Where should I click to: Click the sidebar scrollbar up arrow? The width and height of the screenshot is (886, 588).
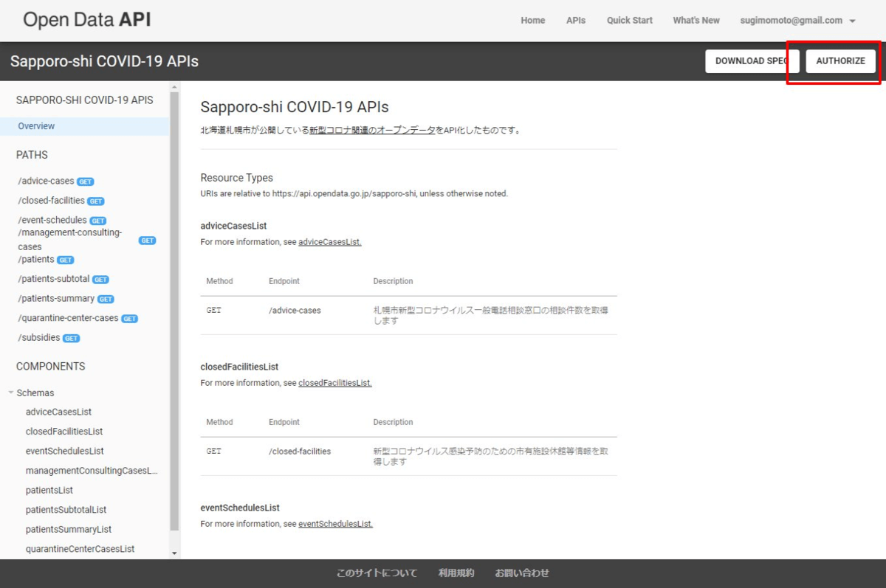click(175, 87)
